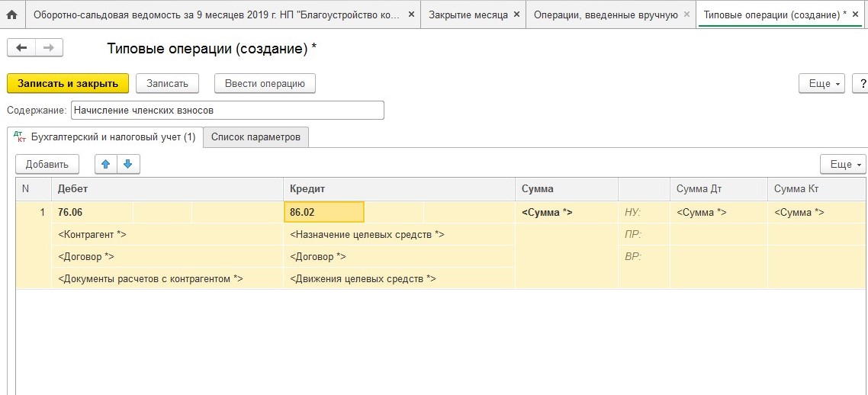Click the back navigation arrow
This screenshot has height=395, width=868.
[x=21, y=48]
